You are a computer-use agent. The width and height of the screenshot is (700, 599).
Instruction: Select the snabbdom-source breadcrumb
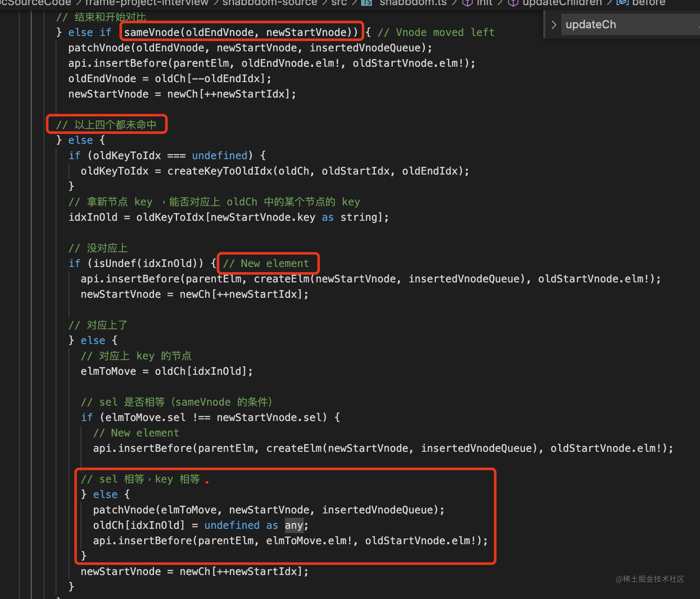(x=270, y=3)
